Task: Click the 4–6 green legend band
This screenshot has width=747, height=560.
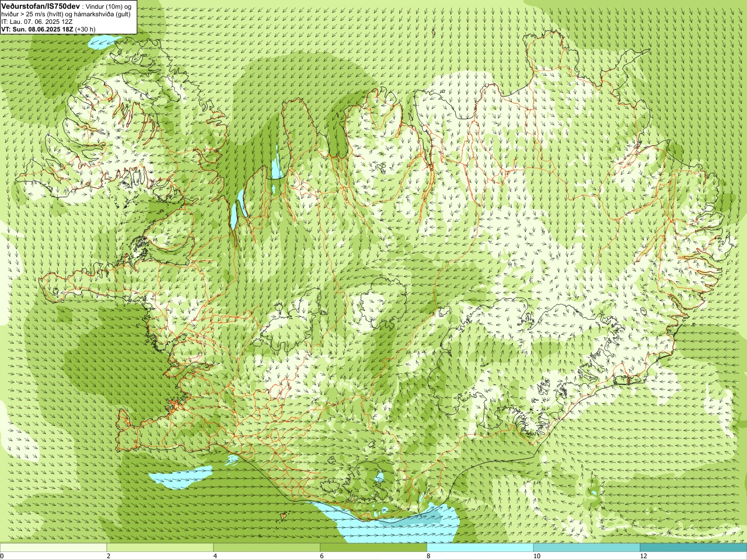Action: pyautogui.click(x=267, y=548)
